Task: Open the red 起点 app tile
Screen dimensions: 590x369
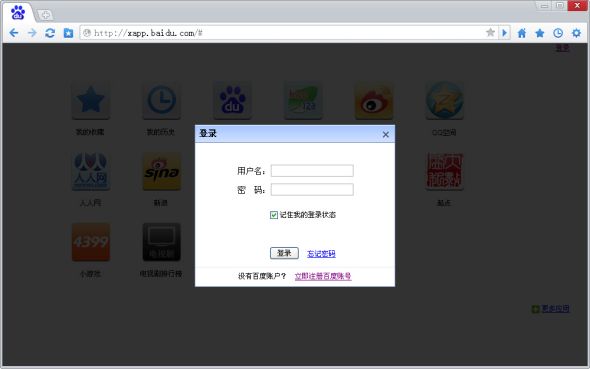Action: click(x=444, y=172)
